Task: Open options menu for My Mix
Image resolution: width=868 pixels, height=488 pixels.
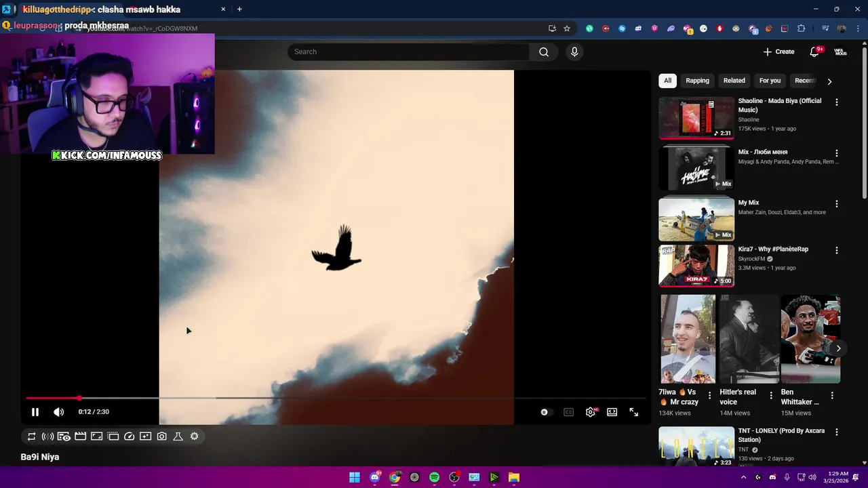Action: click(x=836, y=203)
